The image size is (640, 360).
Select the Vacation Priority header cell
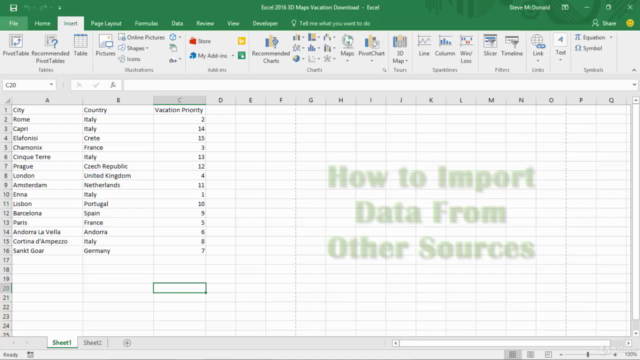179,110
